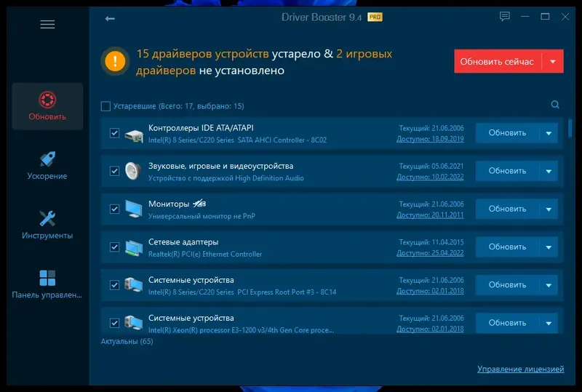The height and width of the screenshot is (392, 582).
Task: Click the PCI Express Root Port device icon
Action: click(134, 284)
